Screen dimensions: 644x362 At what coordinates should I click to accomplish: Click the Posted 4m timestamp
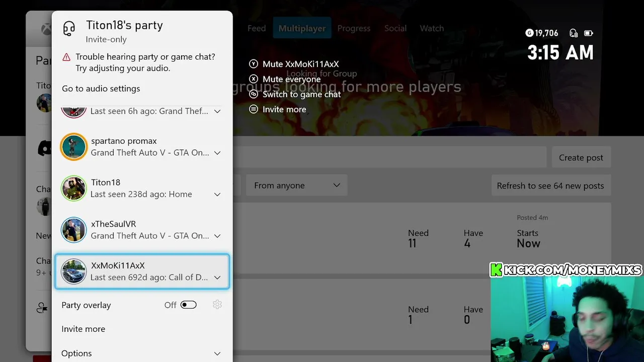coord(532,218)
